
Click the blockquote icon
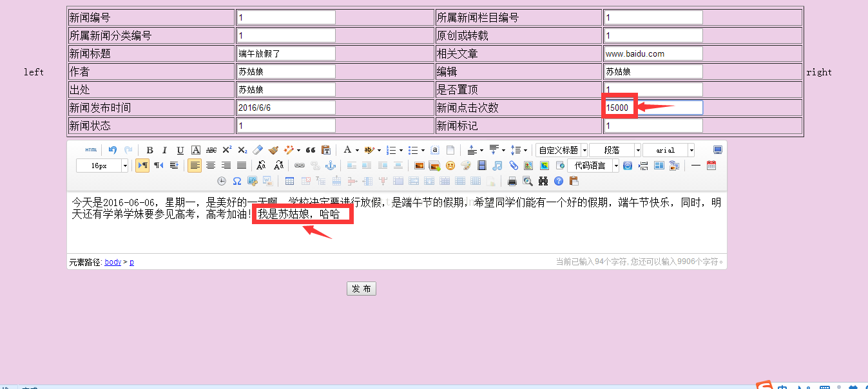(311, 150)
